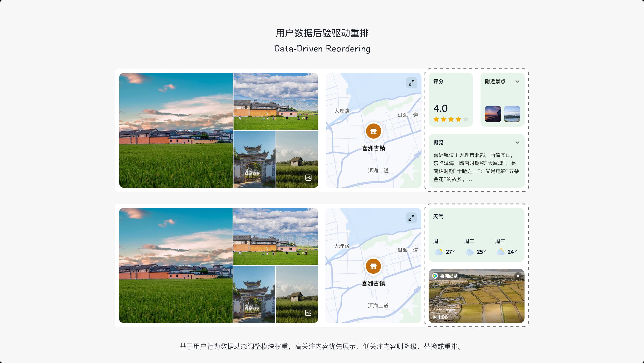
Task: Play video using top-right play button
Action: click(x=518, y=276)
